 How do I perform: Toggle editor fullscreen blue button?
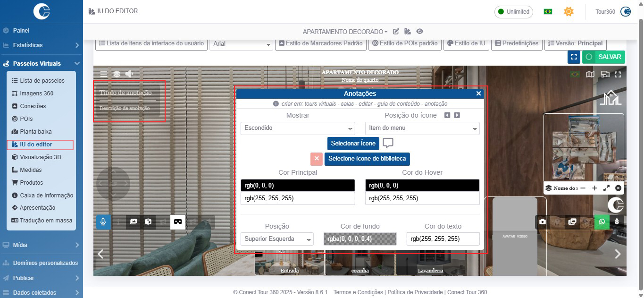(x=574, y=57)
